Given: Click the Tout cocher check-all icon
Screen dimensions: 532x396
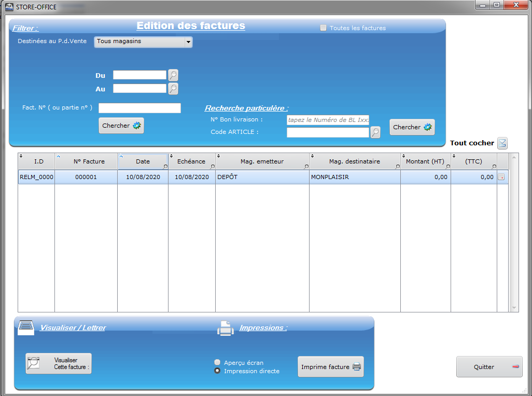Looking at the screenshot, I should 502,143.
